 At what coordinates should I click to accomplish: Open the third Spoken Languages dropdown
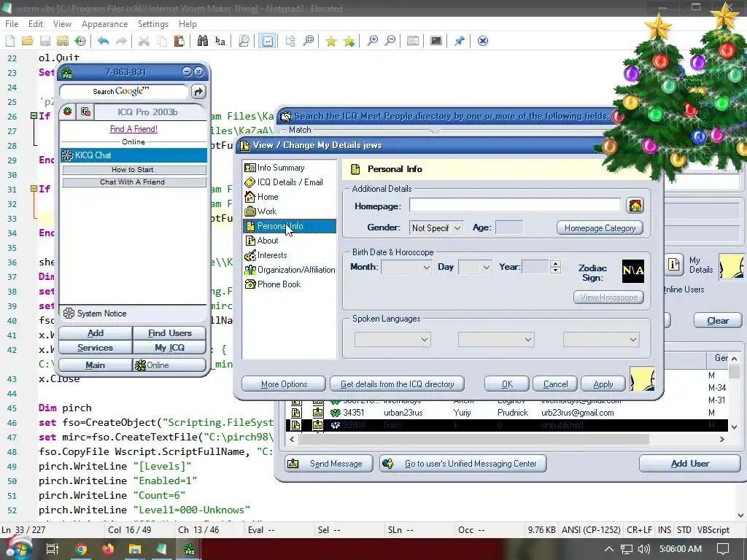coord(601,340)
